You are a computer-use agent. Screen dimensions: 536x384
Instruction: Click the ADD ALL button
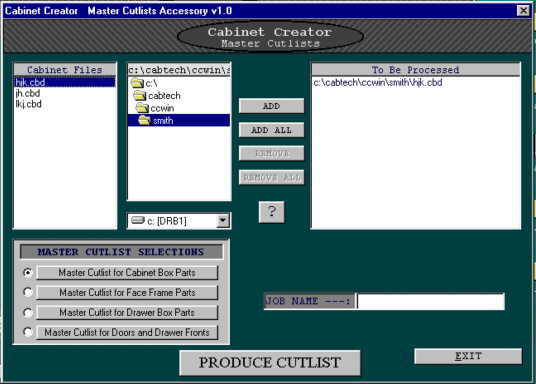[271, 130]
